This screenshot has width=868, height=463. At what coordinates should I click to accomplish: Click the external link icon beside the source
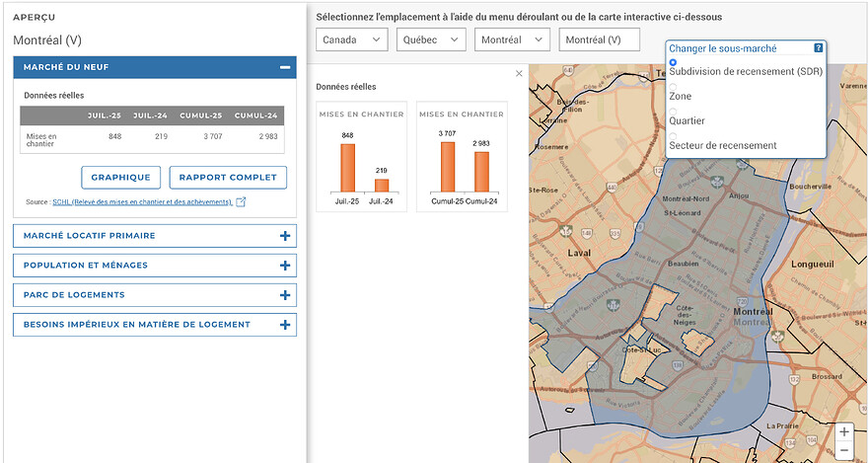pyautogui.click(x=241, y=202)
